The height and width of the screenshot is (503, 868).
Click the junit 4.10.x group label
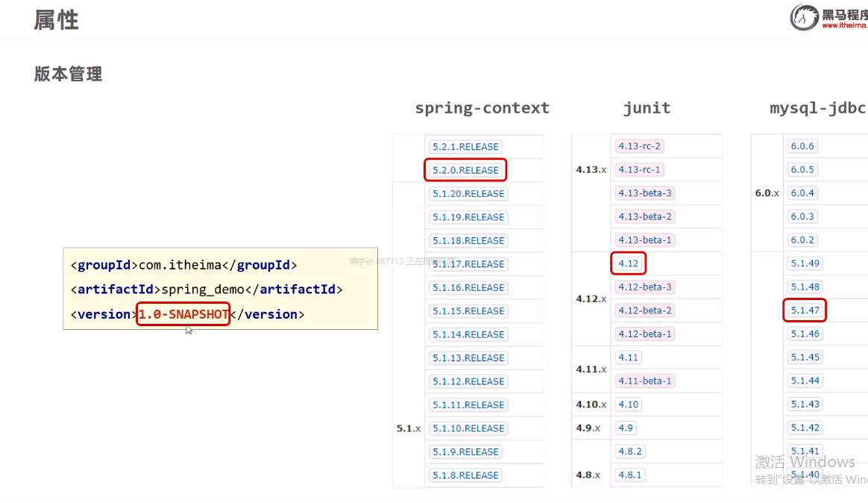591,404
